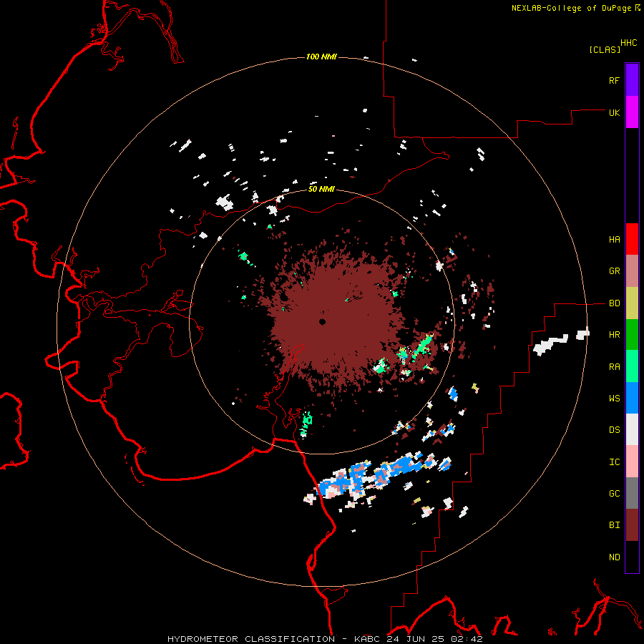Pick the RA bright green legend swatch
The height and width of the screenshot is (644, 644).
[x=632, y=366]
